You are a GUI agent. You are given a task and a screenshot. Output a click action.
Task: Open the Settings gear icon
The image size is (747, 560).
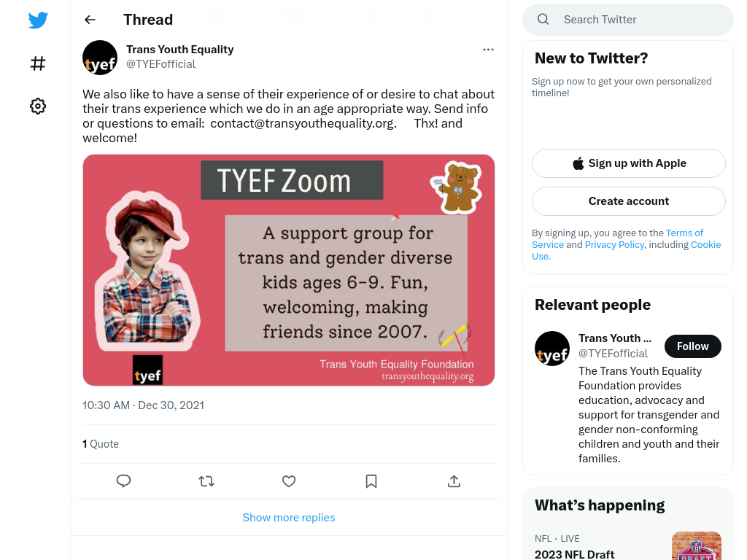pos(38,106)
